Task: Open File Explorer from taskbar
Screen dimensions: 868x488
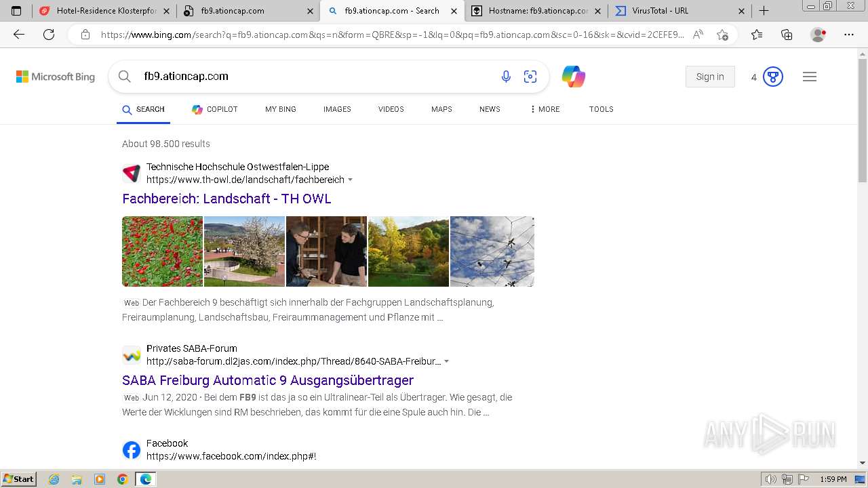Action: (77, 479)
